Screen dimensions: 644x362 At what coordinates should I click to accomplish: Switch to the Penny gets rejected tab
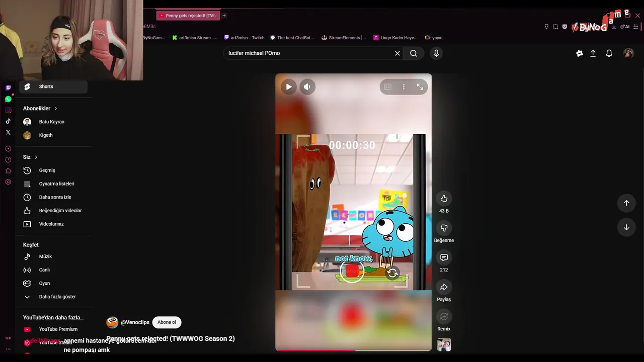click(x=188, y=16)
